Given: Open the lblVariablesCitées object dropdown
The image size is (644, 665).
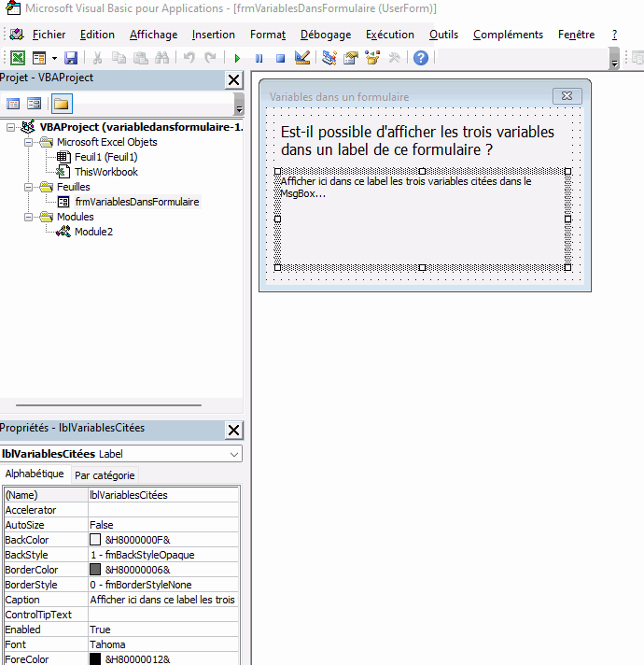Looking at the screenshot, I should tap(233, 454).
